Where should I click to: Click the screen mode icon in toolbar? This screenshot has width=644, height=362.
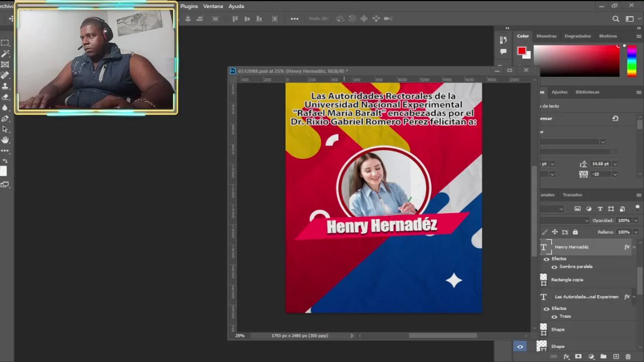click(5, 185)
